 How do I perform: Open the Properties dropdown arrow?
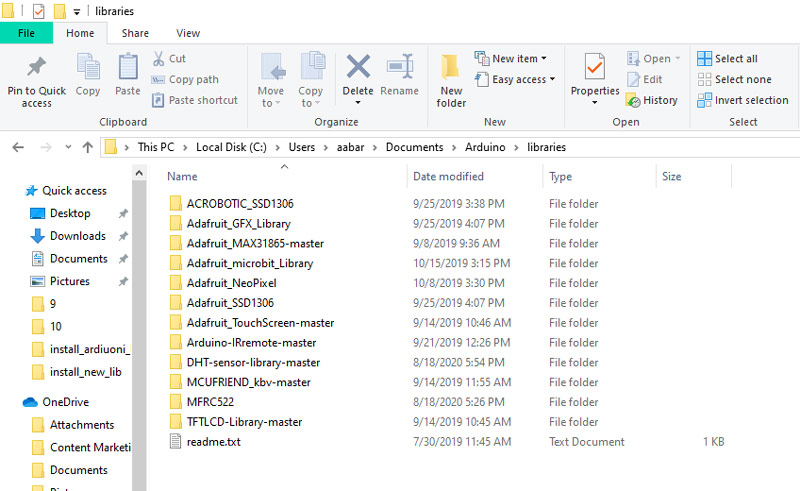click(x=595, y=103)
